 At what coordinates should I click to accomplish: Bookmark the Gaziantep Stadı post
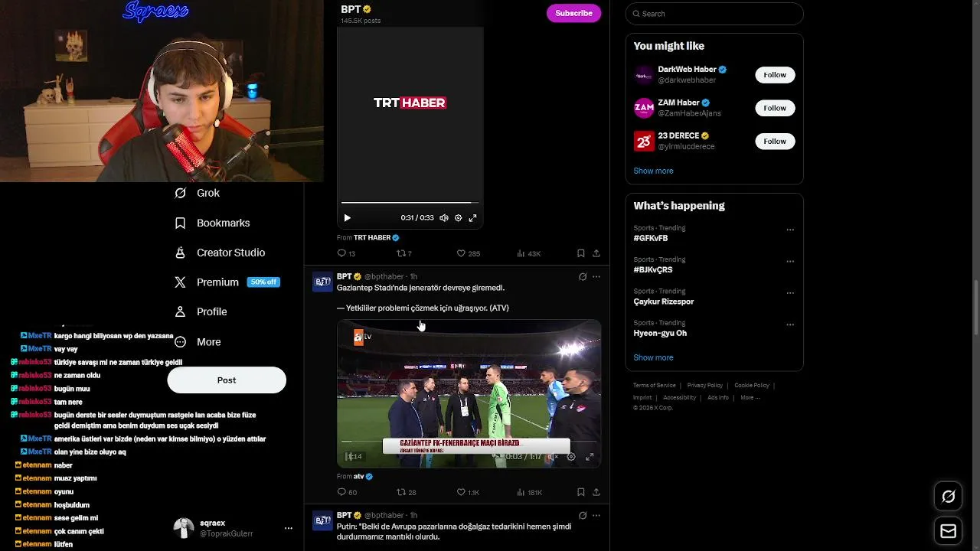[x=581, y=492]
